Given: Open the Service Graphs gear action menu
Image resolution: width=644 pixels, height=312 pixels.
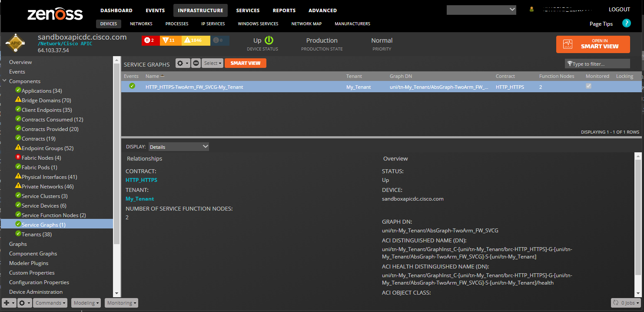Looking at the screenshot, I should 183,63.
